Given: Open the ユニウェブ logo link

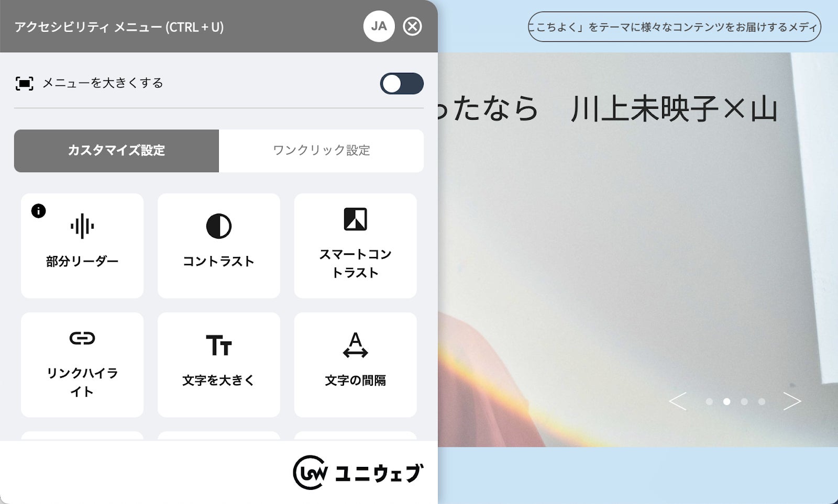Looking at the screenshot, I should 358,473.
